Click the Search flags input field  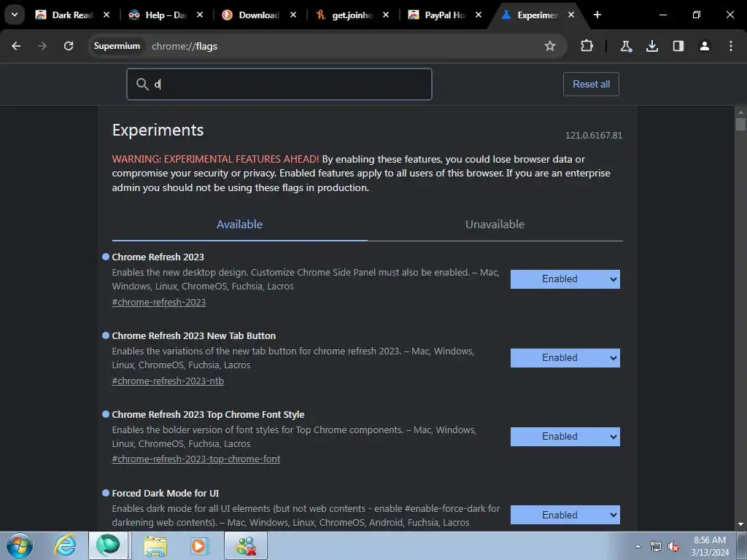[x=279, y=85]
